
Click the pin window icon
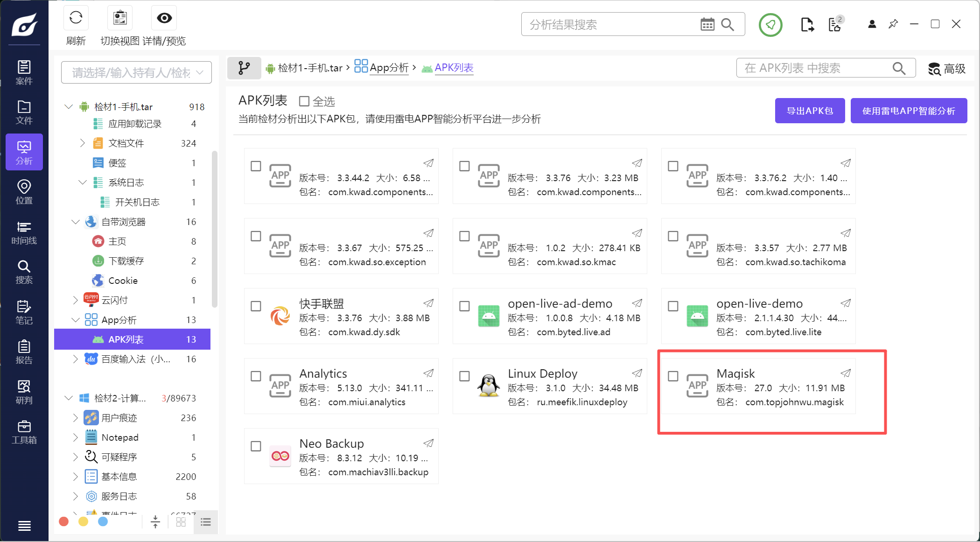coord(893,24)
